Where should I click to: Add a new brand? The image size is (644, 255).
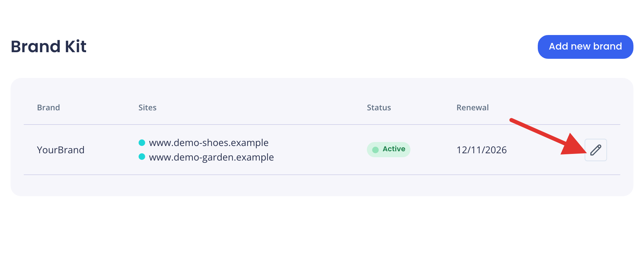pos(585,47)
